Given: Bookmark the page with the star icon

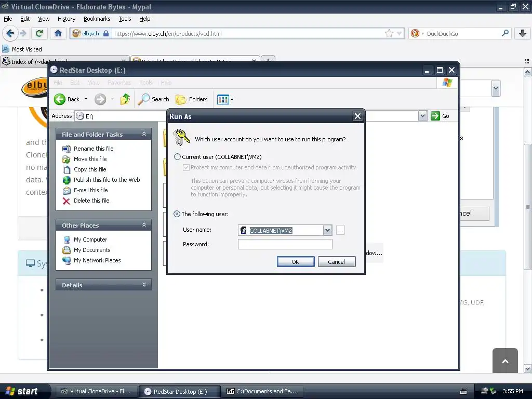Looking at the screenshot, I should pos(389,33).
